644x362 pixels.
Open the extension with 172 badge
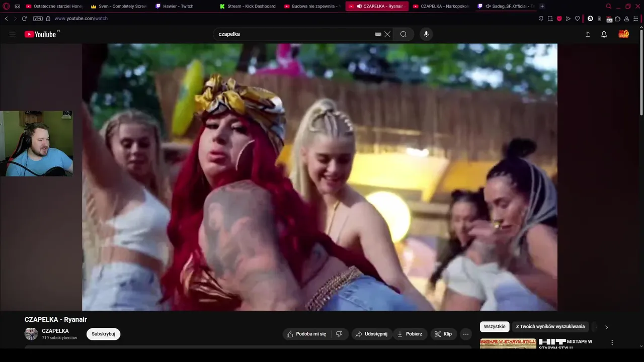(609, 19)
